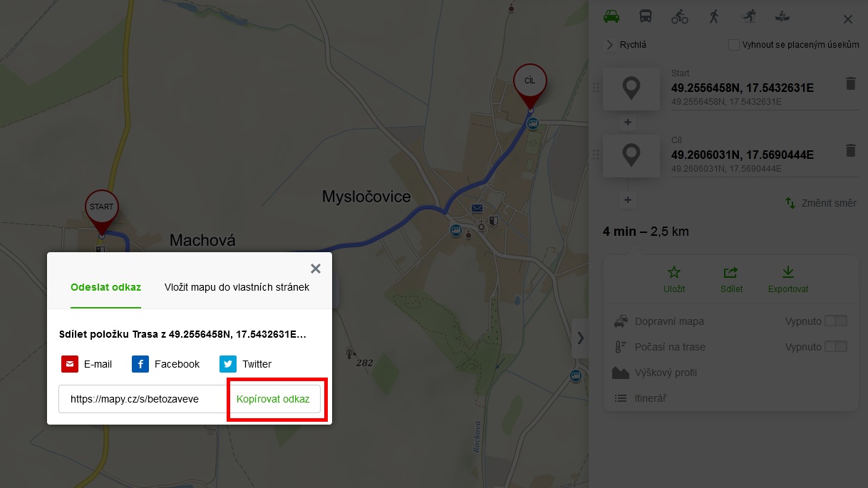
Task: Select cross-country skiing route icon
Action: point(748,16)
